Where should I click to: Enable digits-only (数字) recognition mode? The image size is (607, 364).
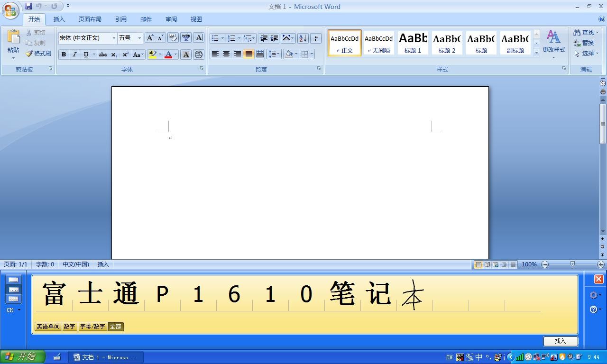click(x=69, y=327)
